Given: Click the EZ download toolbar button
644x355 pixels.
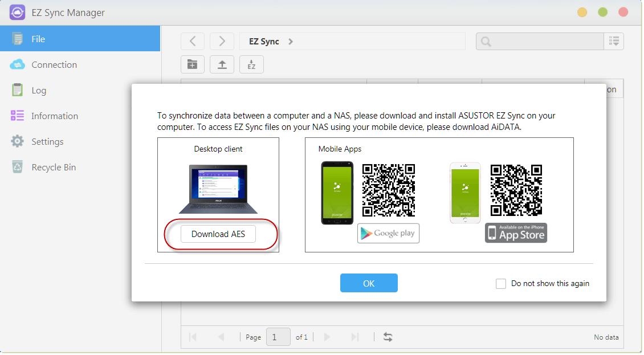Looking at the screenshot, I should point(251,64).
